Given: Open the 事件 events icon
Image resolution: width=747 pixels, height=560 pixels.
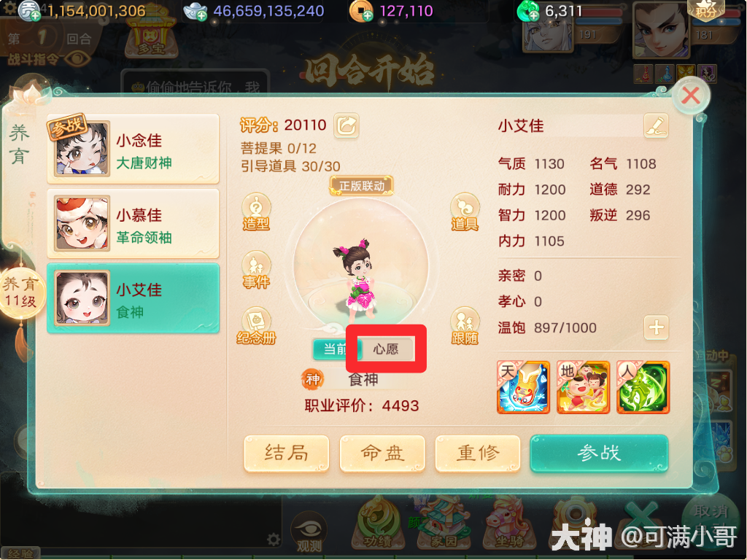Looking at the screenshot, I should click(256, 270).
